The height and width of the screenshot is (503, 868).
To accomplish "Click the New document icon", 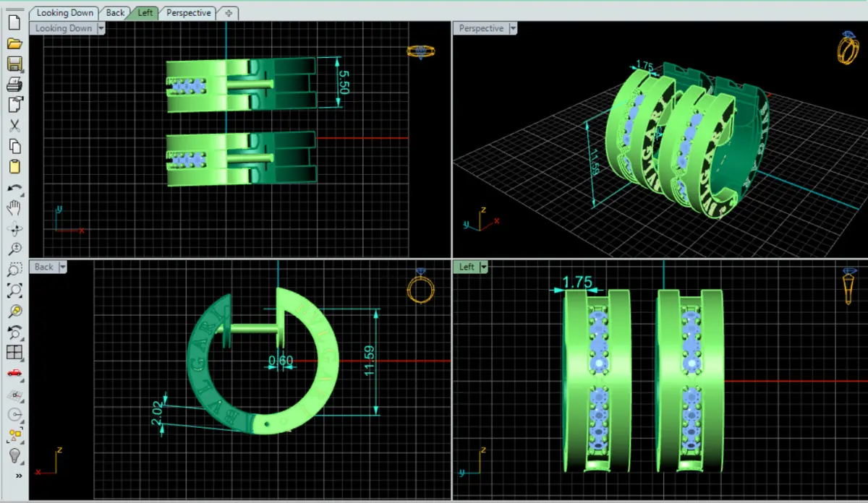I will [14, 22].
